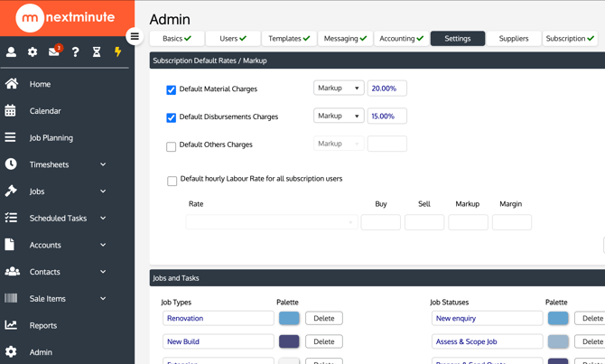Delete the Renovation job type
The image size is (605, 364).
tap(323, 318)
